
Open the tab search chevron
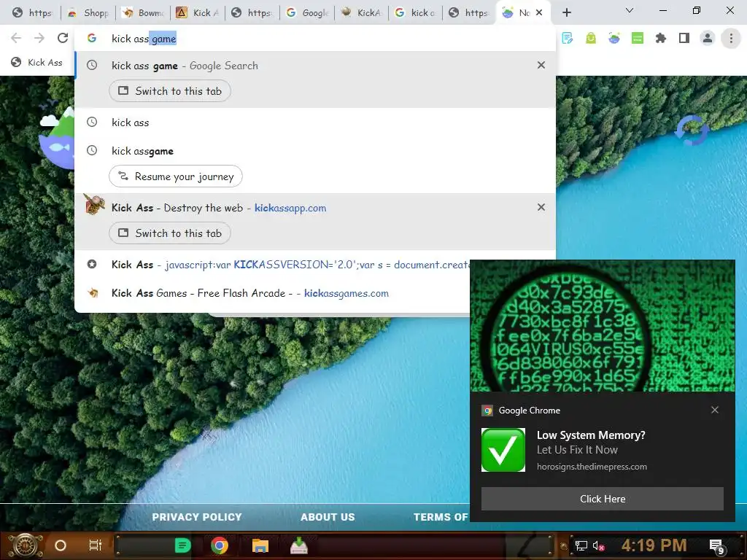coord(630,10)
